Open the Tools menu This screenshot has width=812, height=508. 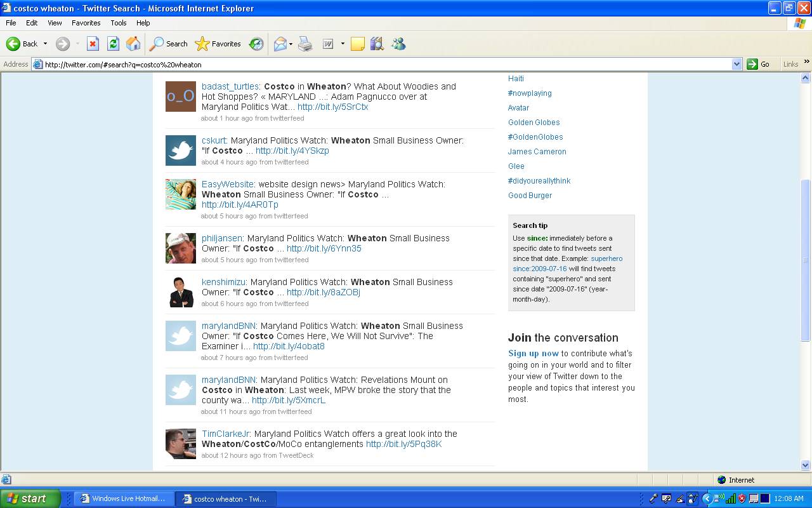point(119,23)
